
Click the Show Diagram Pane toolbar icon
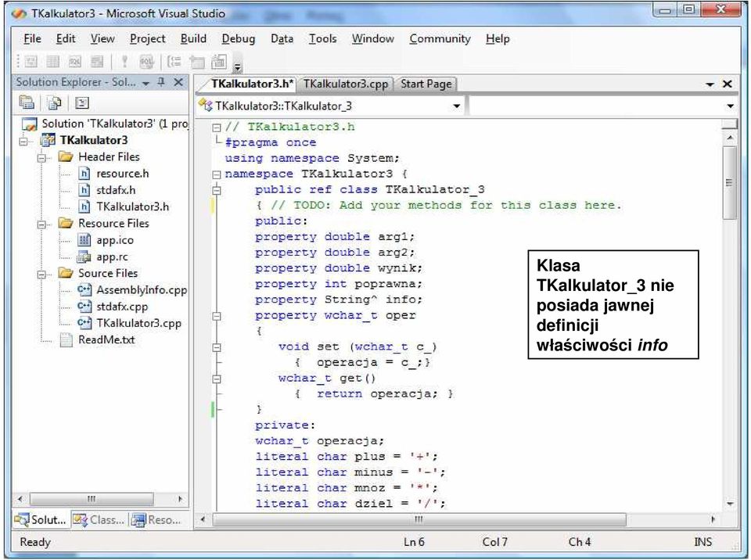31,61
